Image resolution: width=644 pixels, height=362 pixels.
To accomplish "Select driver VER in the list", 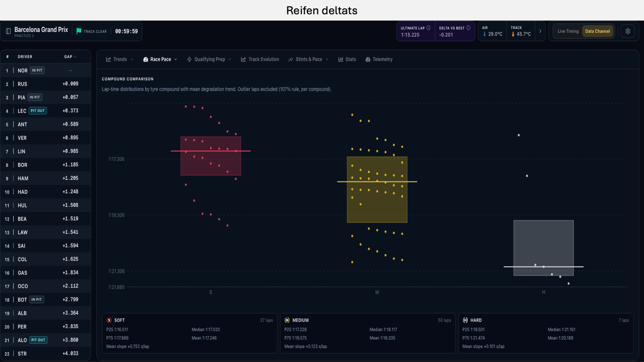I will click(x=46, y=138).
